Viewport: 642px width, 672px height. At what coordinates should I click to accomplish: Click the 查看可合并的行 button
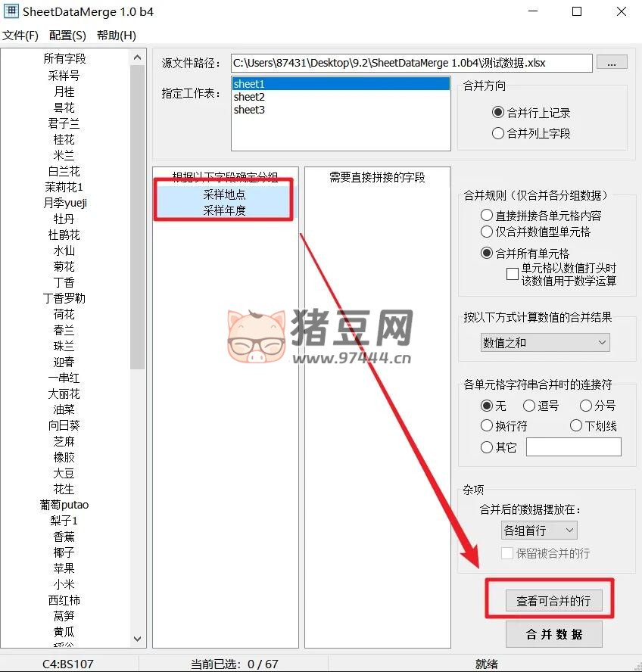(549, 601)
